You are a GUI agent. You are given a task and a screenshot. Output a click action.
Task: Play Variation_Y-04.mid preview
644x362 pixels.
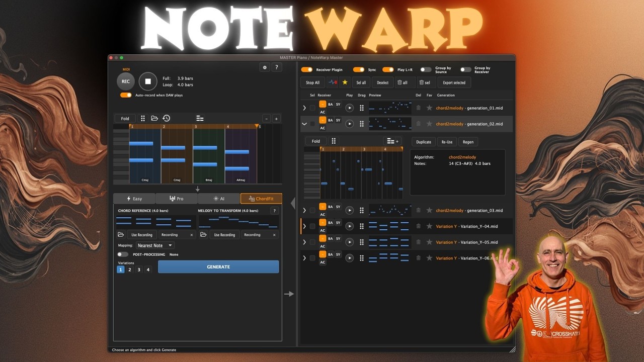349,226
